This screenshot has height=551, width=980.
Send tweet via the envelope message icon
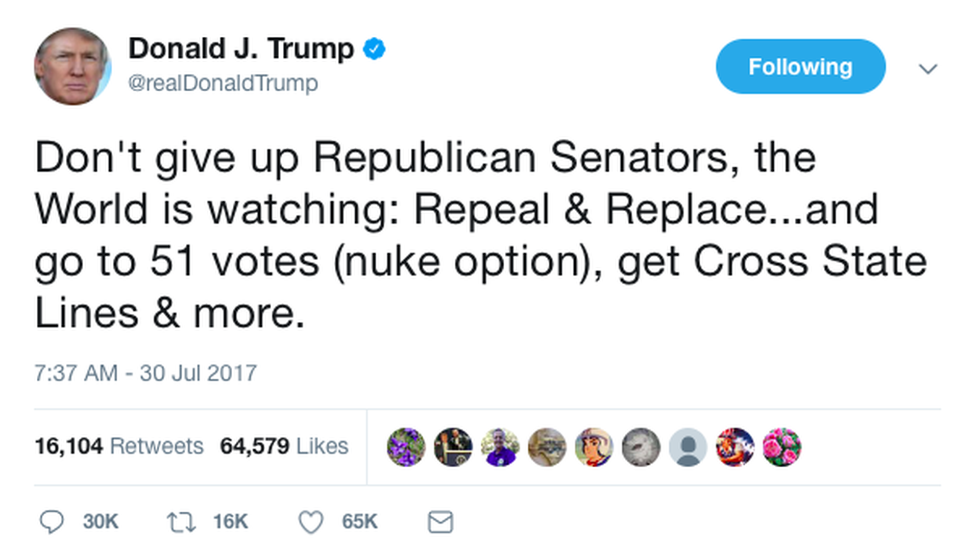[x=440, y=522]
